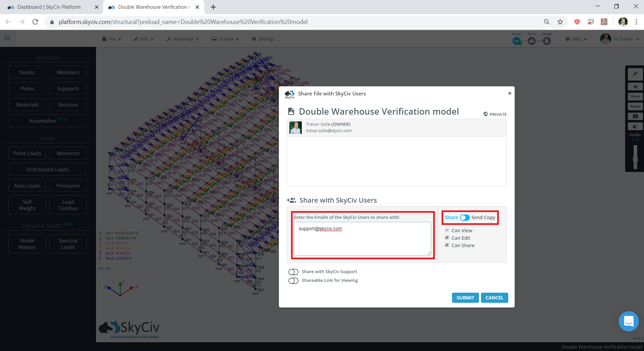Adjust the Scale slider handle
This screenshot has height=351, width=644.
[635, 159]
